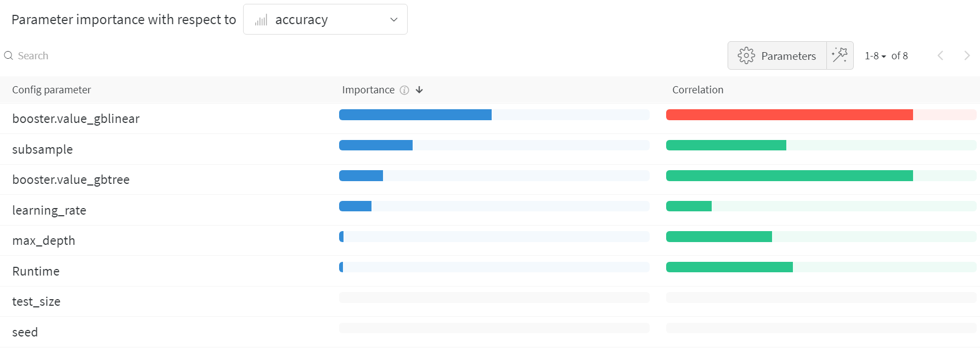Click the magic wand auto-parameters icon
980x359 pixels.
point(840,55)
